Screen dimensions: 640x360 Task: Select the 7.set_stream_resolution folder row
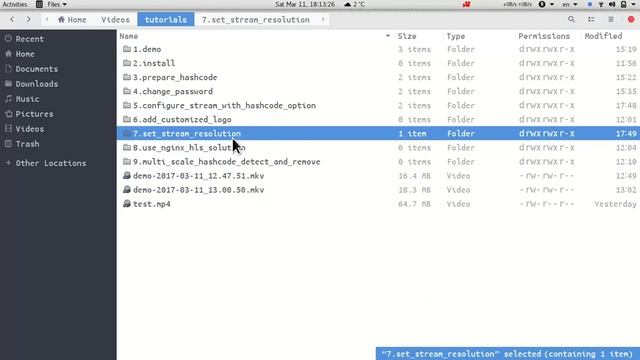378,133
